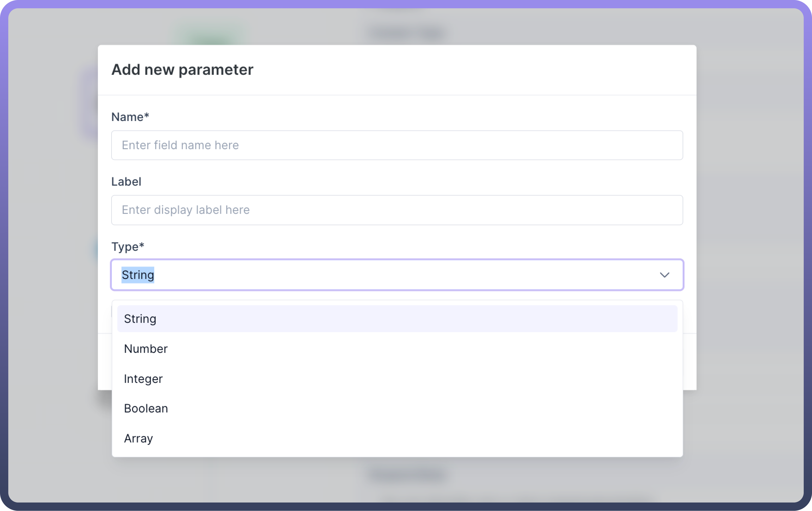Viewport: 812px width, 511px height.
Task: Click the 'Enter field name here' placeholder
Action: pyautogui.click(x=180, y=145)
